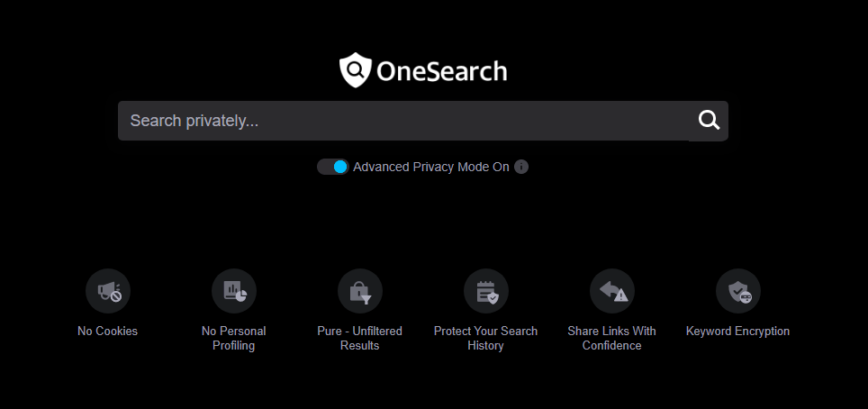Click the Protect Your Search History calendar icon
The width and height of the screenshot is (868, 409).
(486, 291)
